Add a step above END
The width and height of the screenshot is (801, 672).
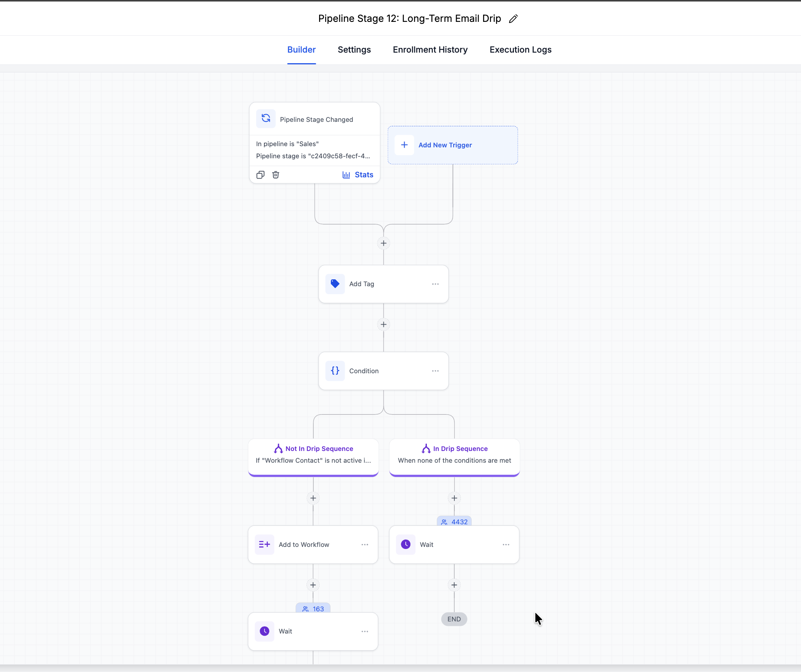point(454,585)
